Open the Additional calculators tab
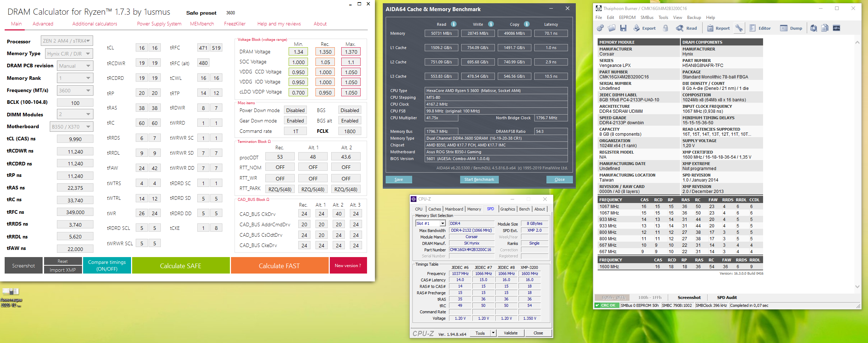The width and height of the screenshot is (868, 343). 95,24
